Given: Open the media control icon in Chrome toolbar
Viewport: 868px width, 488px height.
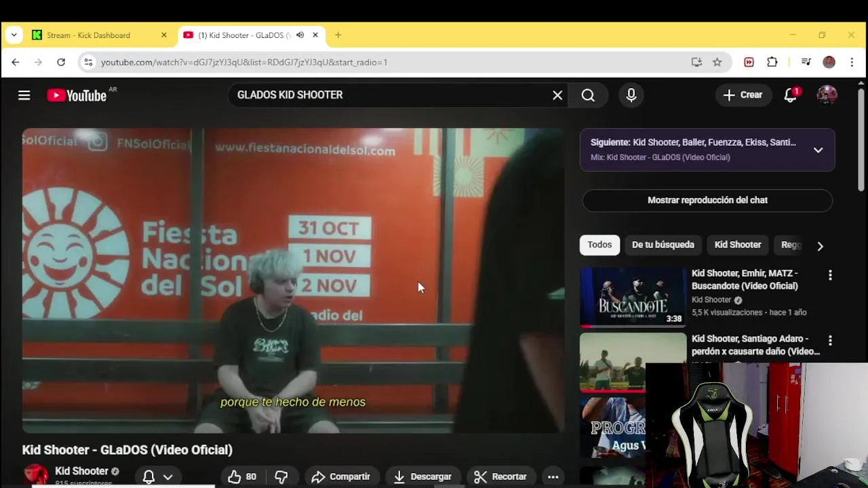Looking at the screenshot, I should (806, 62).
